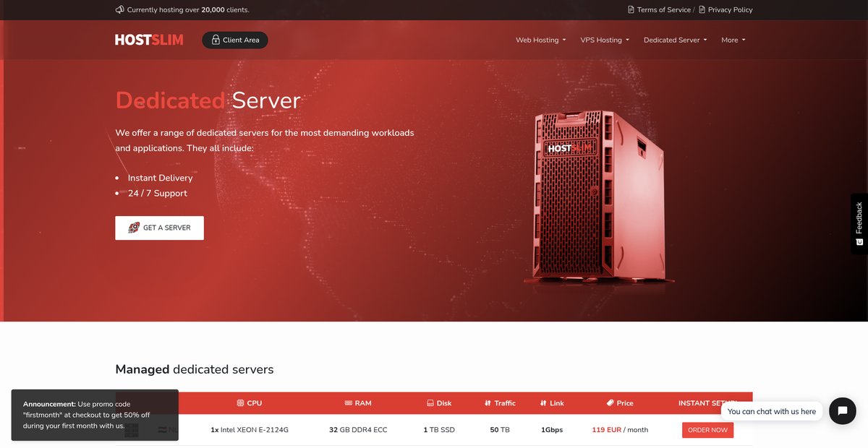Click the '24 / 7 Support' bullet text

tap(157, 194)
